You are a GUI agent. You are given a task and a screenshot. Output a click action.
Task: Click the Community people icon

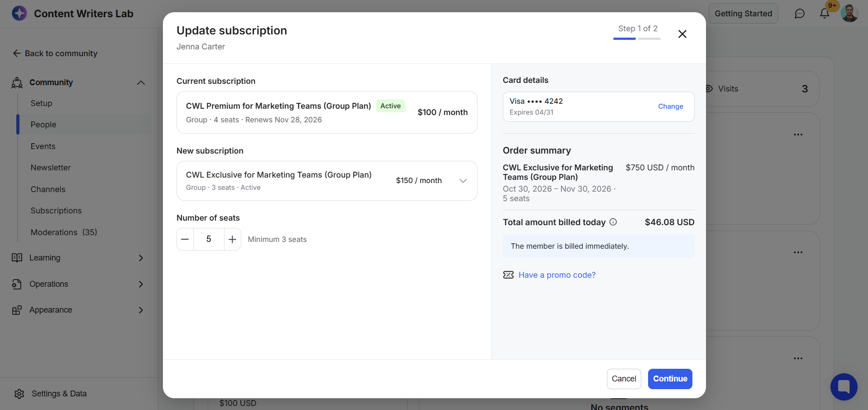tap(17, 82)
